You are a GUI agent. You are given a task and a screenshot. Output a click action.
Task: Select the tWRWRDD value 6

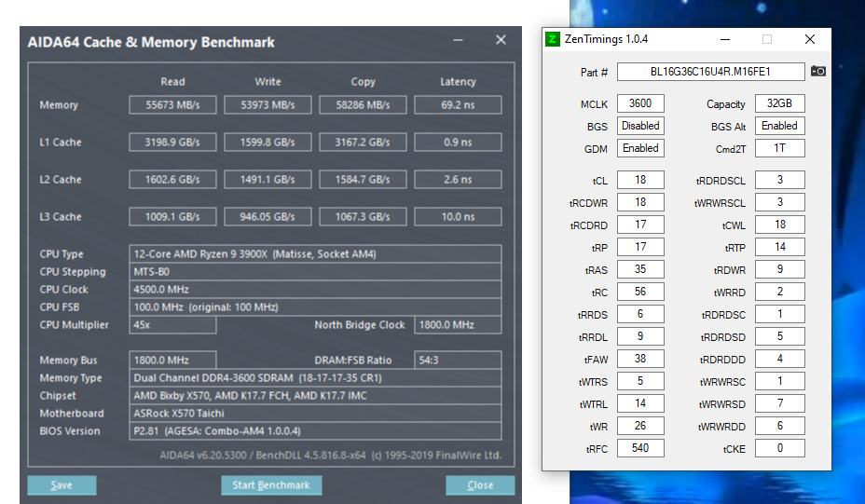pyautogui.click(x=779, y=426)
